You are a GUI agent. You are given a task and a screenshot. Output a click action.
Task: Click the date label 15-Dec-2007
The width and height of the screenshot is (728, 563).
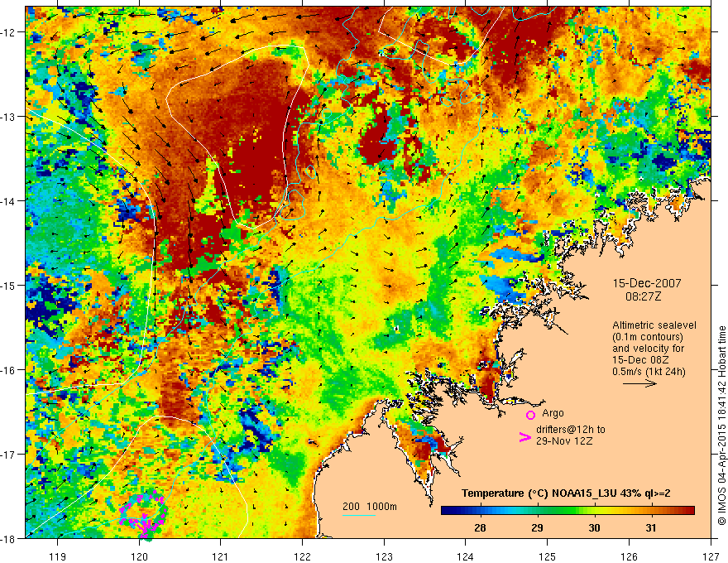click(647, 283)
